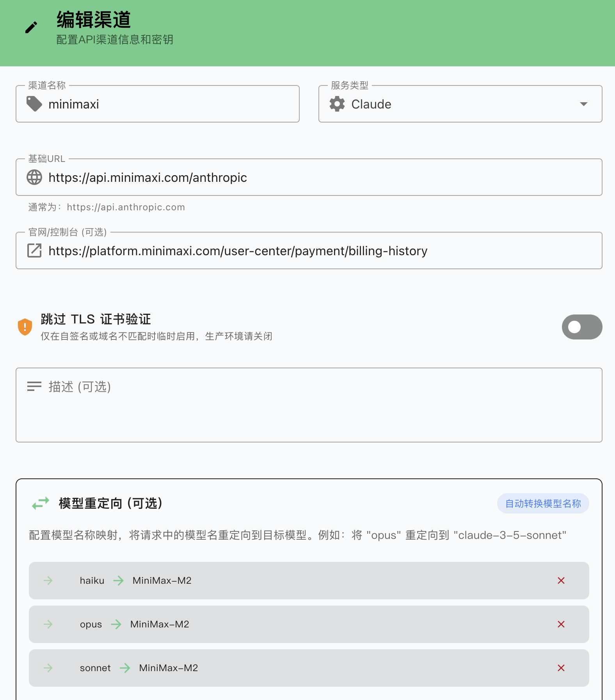Click the swap arrows icon for model redirect (模型重定向)

41,503
